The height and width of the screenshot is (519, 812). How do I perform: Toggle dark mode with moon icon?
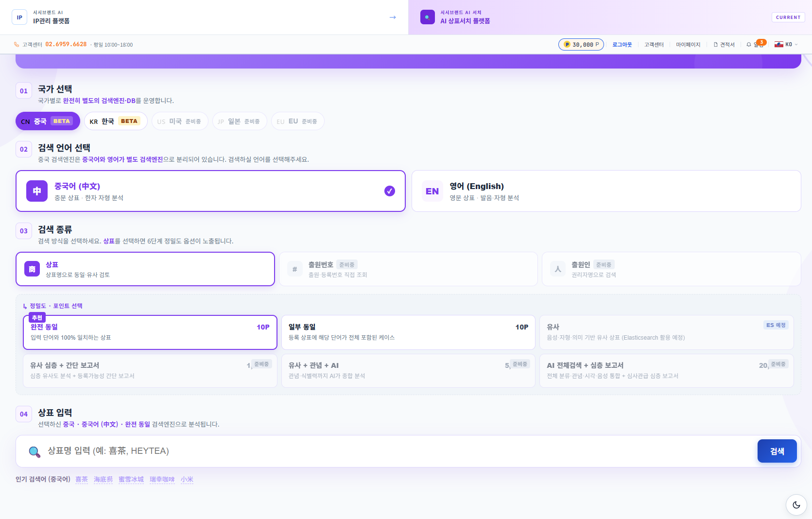click(796, 505)
